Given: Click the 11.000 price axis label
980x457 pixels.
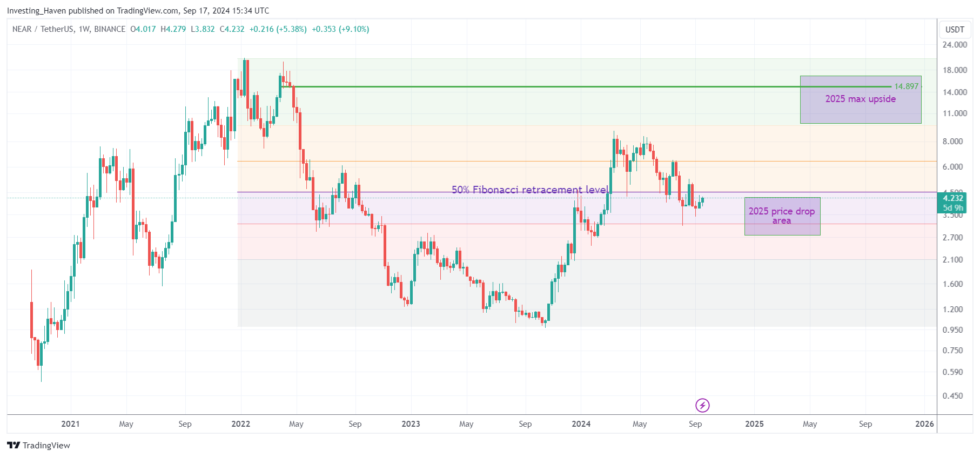Looking at the screenshot, I should click(x=955, y=113).
